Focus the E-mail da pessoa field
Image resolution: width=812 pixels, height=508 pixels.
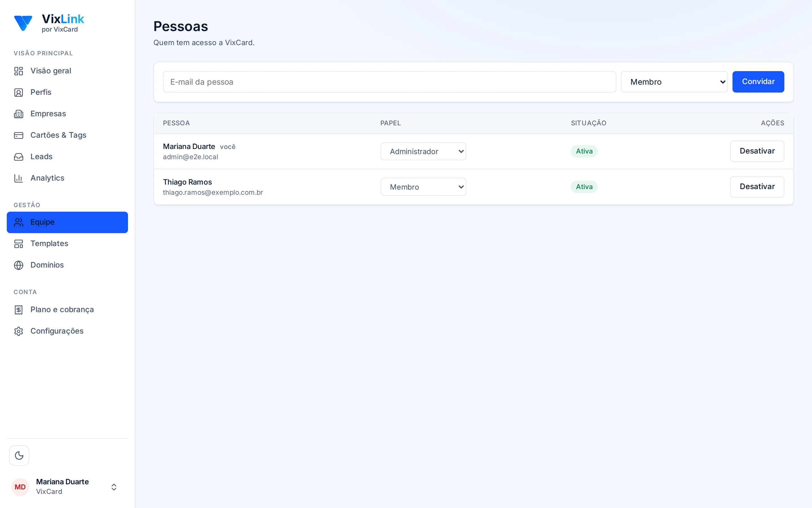click(389, 82)
